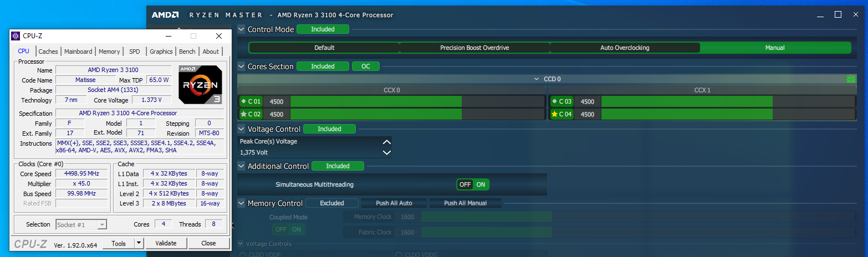Screen dimensions: 868x257
Task: Select Auto Overclocking mode
Action: [x=625, y=48]
